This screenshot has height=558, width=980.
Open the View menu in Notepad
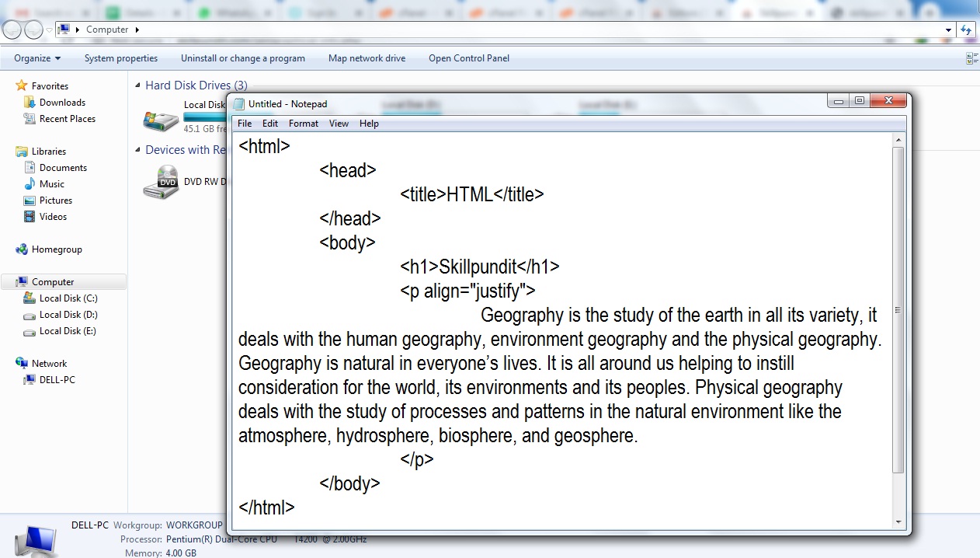(x=339, y=124)
